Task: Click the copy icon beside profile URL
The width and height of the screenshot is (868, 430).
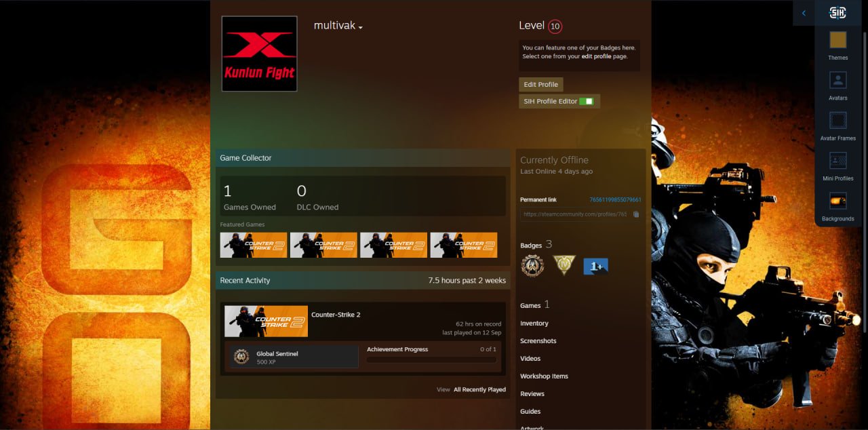Action: pos(635,214)
